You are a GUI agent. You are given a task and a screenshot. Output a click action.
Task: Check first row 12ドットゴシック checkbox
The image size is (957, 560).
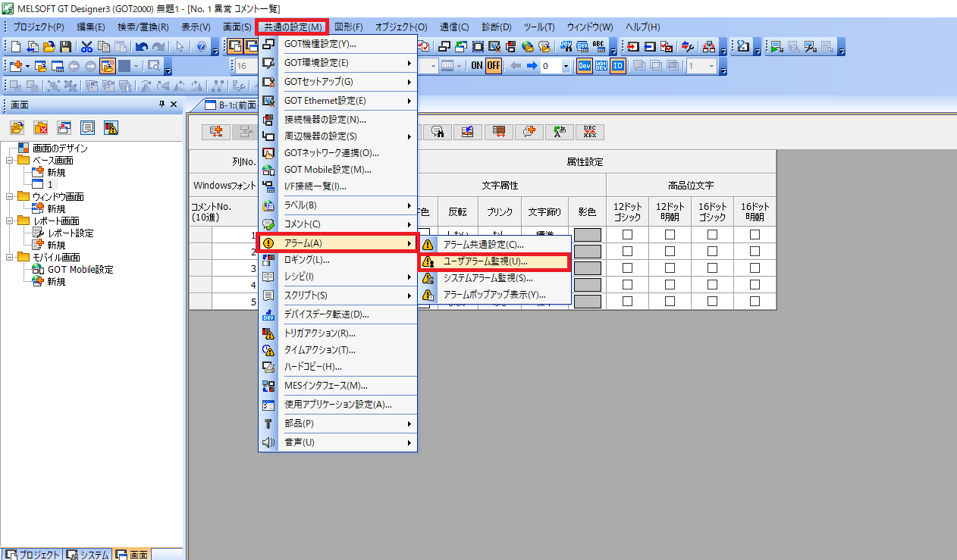(x=627, y=235)
